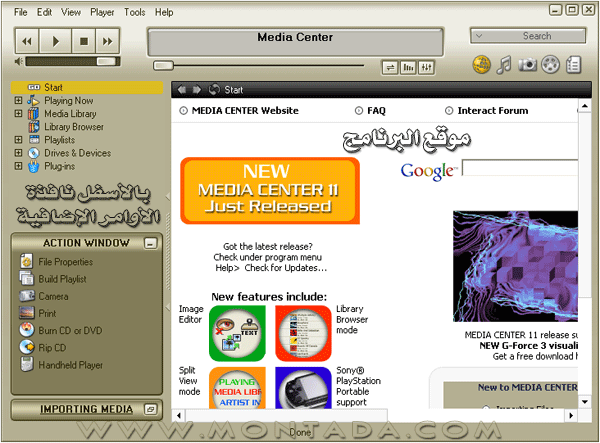Click the Burn CD or DVD icon

[28, 330]
